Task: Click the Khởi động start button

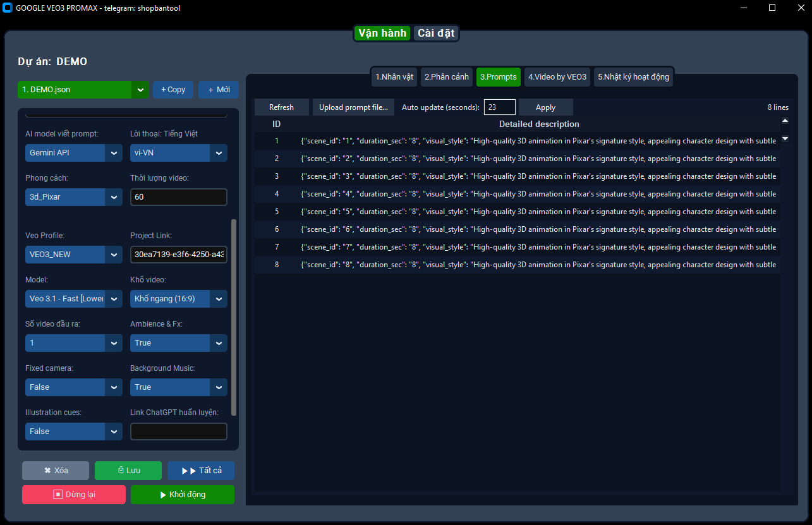Action: [182, 495]
